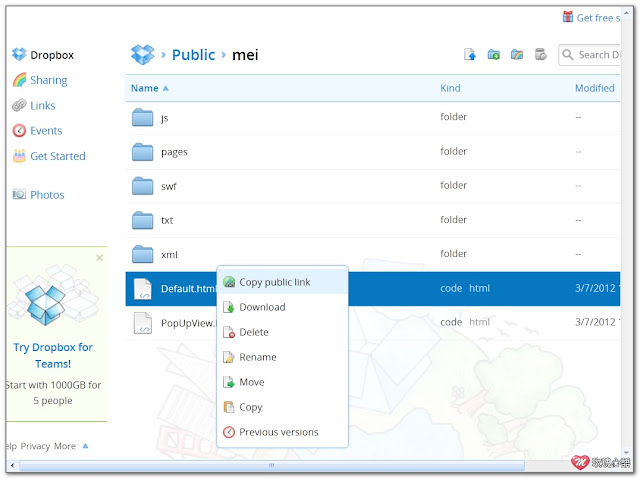Image resolution: width=640 pixels, height=479 pixels.
Task: Open Try Dropbox for Teams link
Action: tap(53, 355)
